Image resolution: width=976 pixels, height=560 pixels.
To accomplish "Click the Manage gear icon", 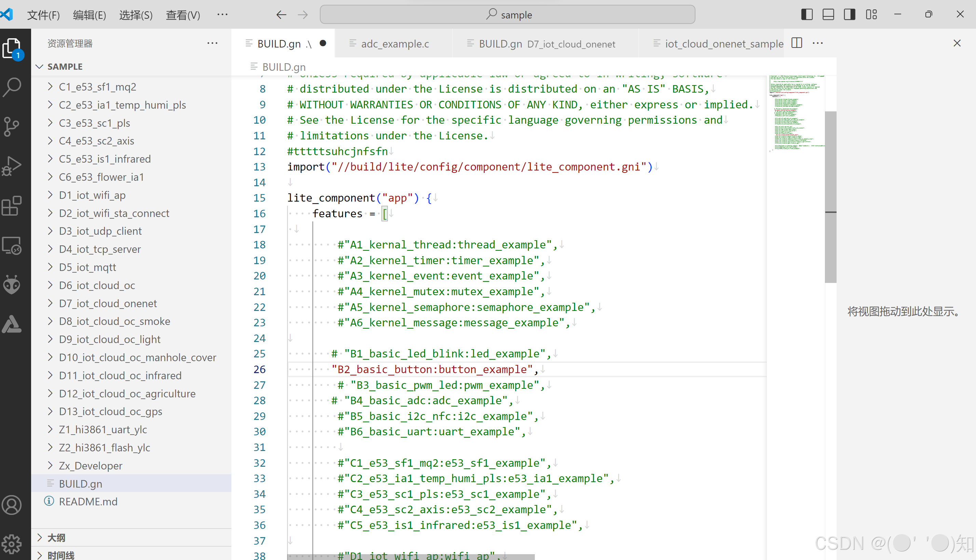I will (12, 544).
